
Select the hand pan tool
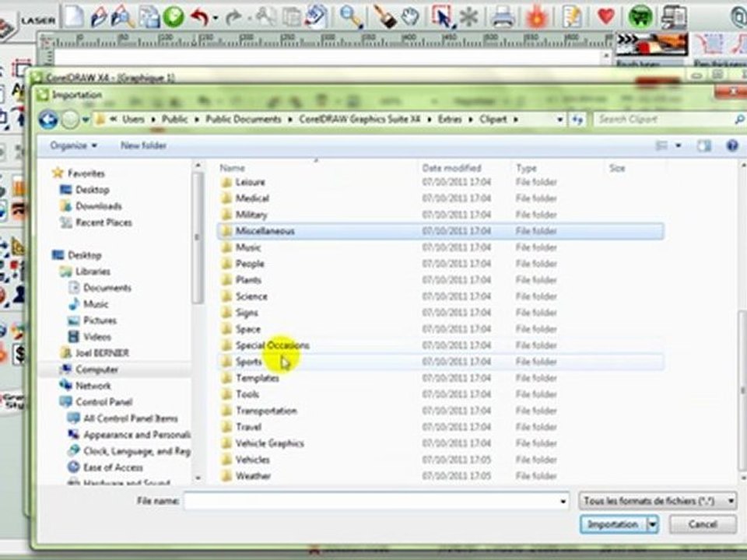pyautogui.click(x=410, y=18)
